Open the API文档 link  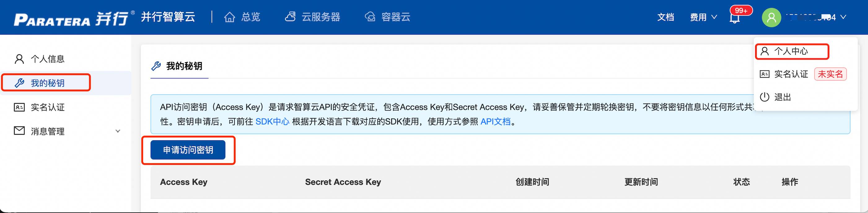pos(495,121)
